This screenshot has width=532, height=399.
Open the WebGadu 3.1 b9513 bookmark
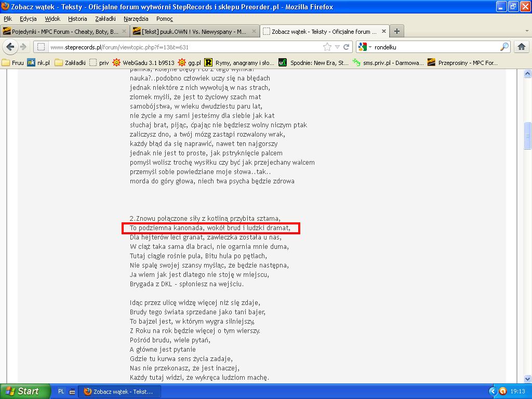pyautogui.click(x=143, y=62)
